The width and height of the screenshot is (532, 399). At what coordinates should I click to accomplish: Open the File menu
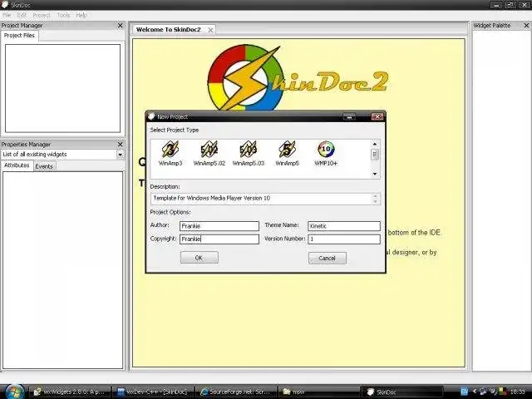pos(7,15)
